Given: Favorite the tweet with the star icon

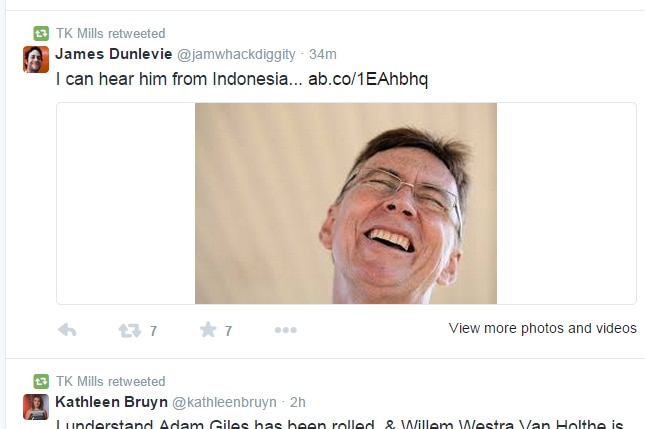Looking at the screenshot, I should point(208,329).
